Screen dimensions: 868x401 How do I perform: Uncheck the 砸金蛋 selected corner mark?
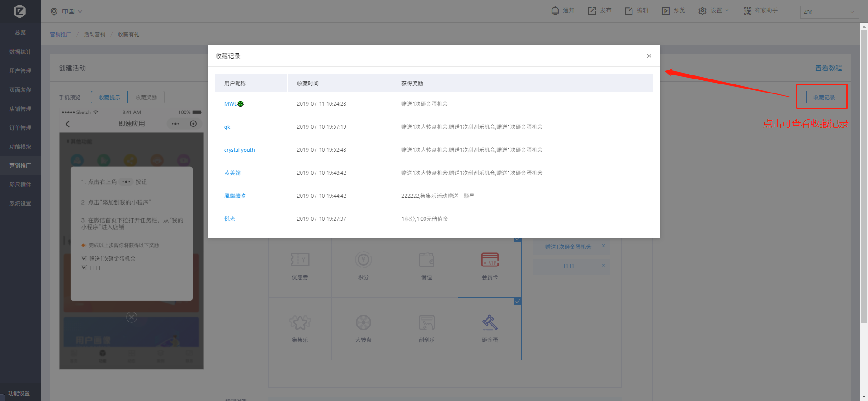pos(518,301)
